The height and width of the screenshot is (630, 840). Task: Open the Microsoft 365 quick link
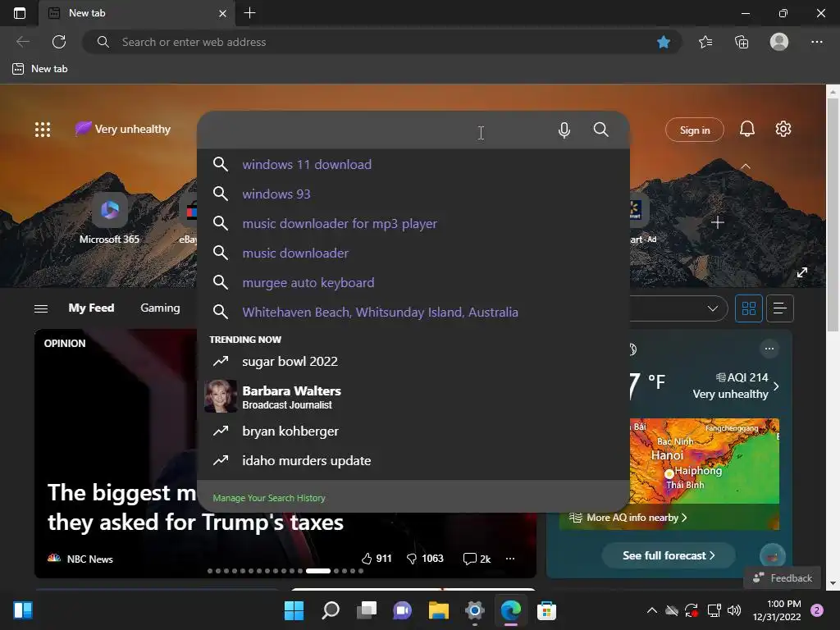(109, 219)
